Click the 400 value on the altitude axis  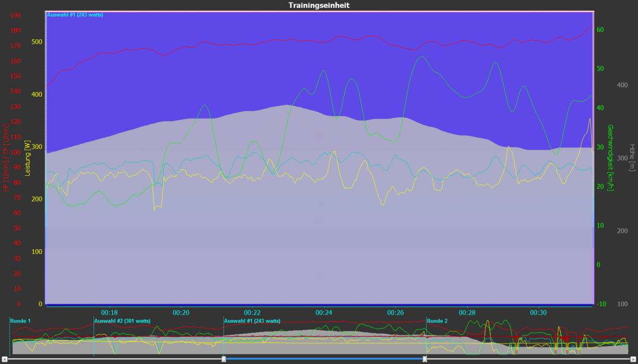pyautogui.click(x=622, y=85)
